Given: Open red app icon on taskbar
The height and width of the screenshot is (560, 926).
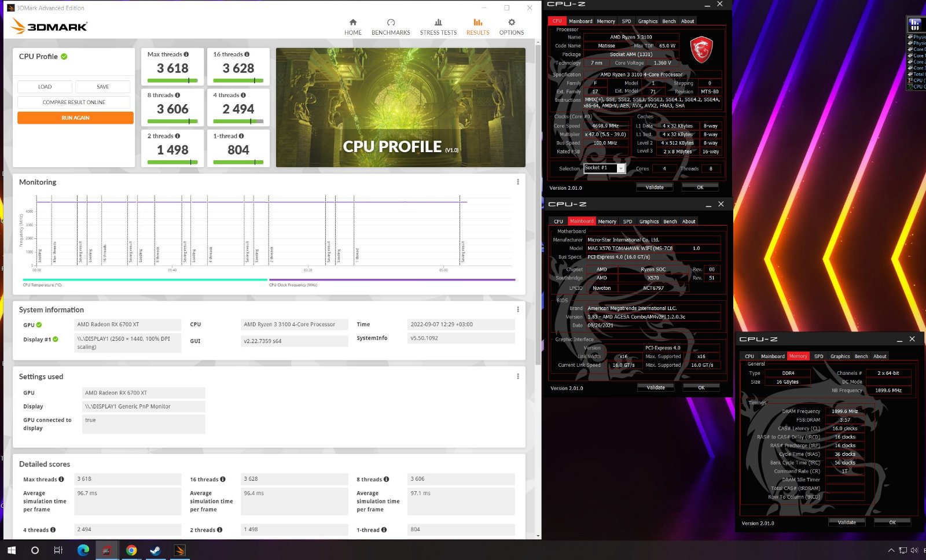Looking at the screenshot, I should (x=107, y=550).
